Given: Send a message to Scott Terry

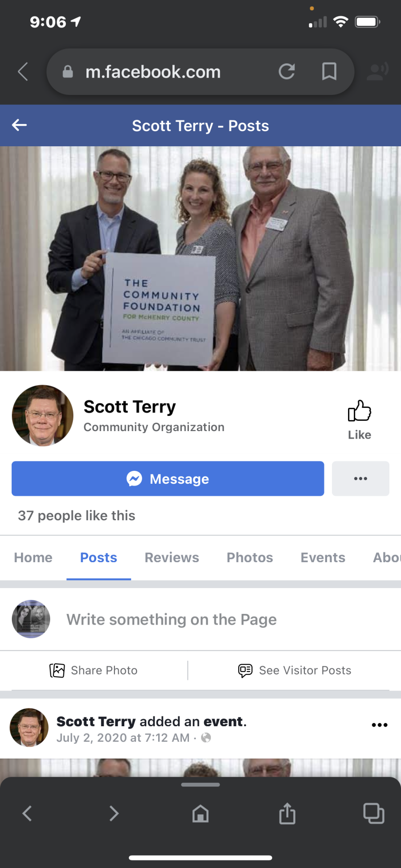Looking at the screenshot, I should (168, 478).
